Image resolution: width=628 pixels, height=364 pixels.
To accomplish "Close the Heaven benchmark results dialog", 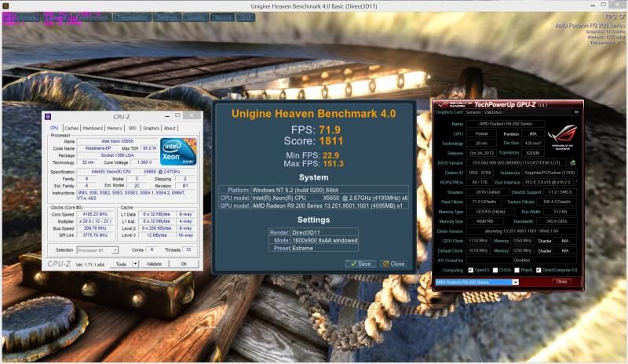I will click(x=394, y=264).
